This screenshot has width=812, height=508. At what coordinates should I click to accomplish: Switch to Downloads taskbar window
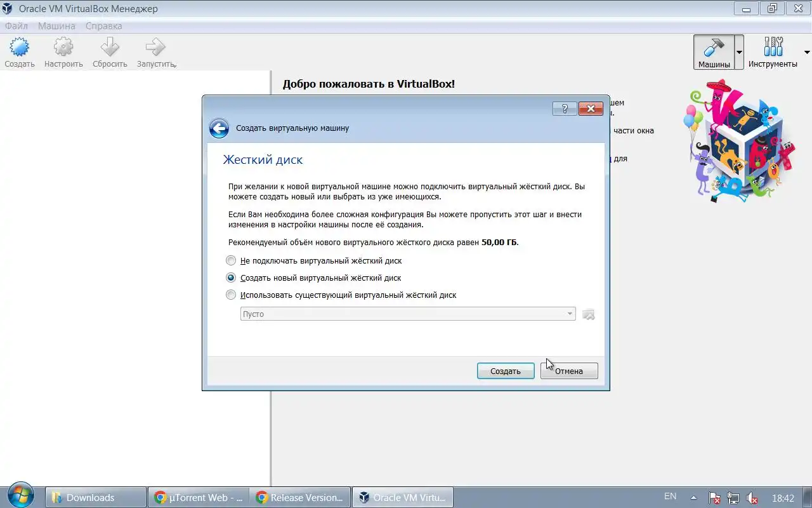tap(96, 497)
